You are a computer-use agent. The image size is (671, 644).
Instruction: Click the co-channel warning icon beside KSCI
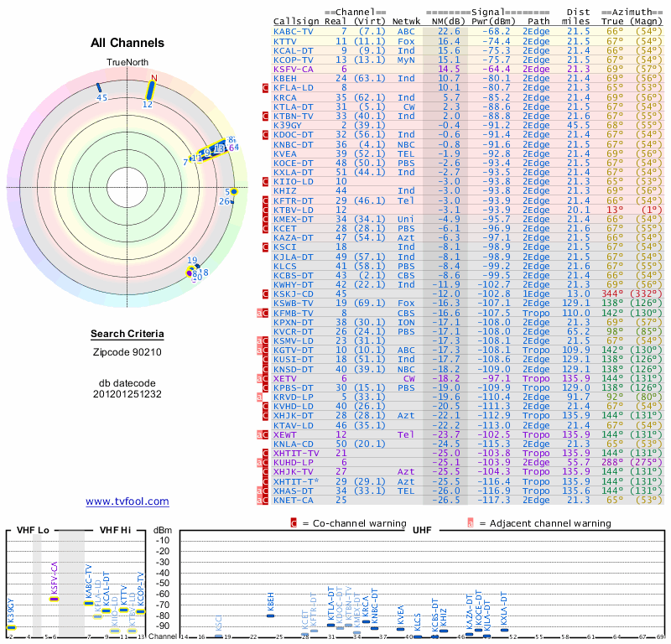coord(265,247)
